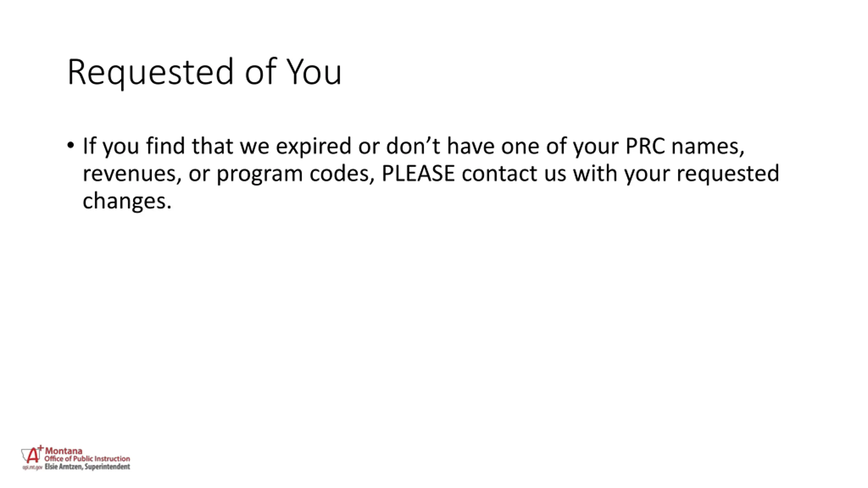Image resolution: width=868 pixels, height=488 pixels.
Task: Click the word 'expired' in the bullet text
Action: (313, 147)
